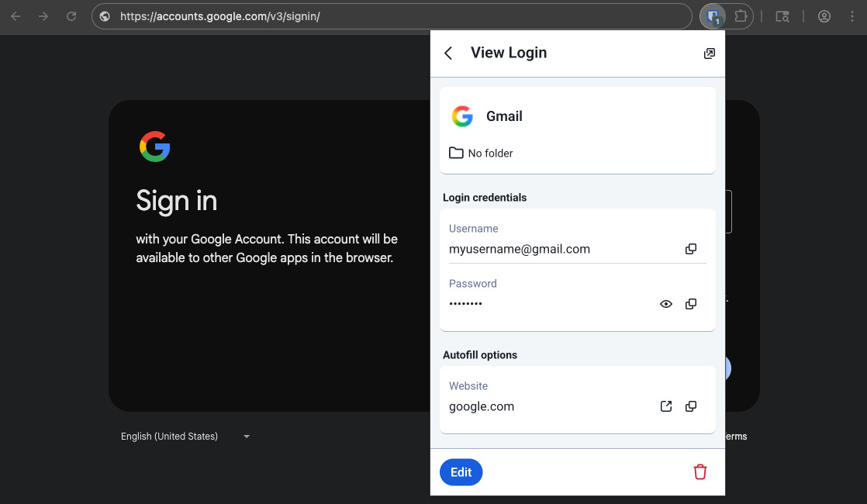Copy the google.com website URL
The width and height of the screenshot is (867, 504).
tap(690, 406)
